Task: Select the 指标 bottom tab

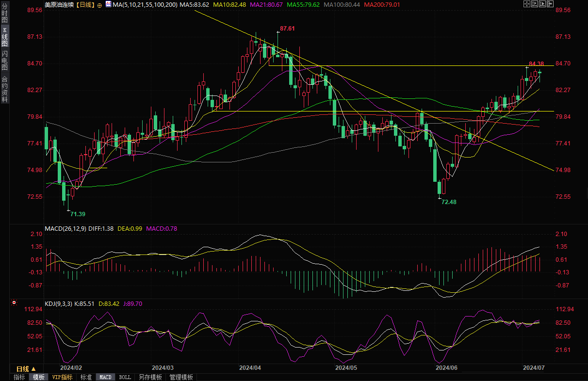Action: pos(19,377)
